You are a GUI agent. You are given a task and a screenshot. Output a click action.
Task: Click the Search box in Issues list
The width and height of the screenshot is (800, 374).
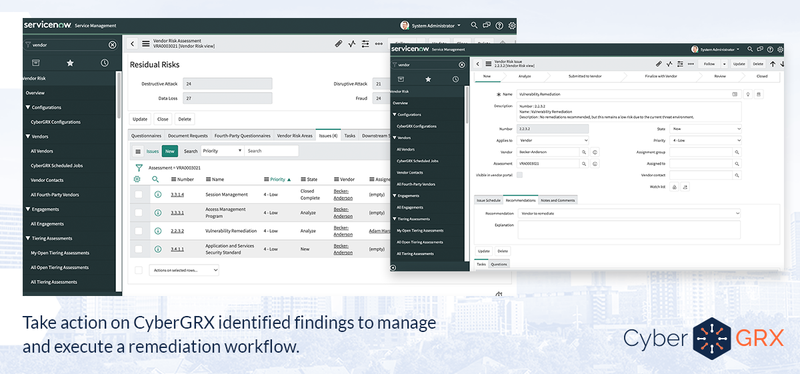271,151
